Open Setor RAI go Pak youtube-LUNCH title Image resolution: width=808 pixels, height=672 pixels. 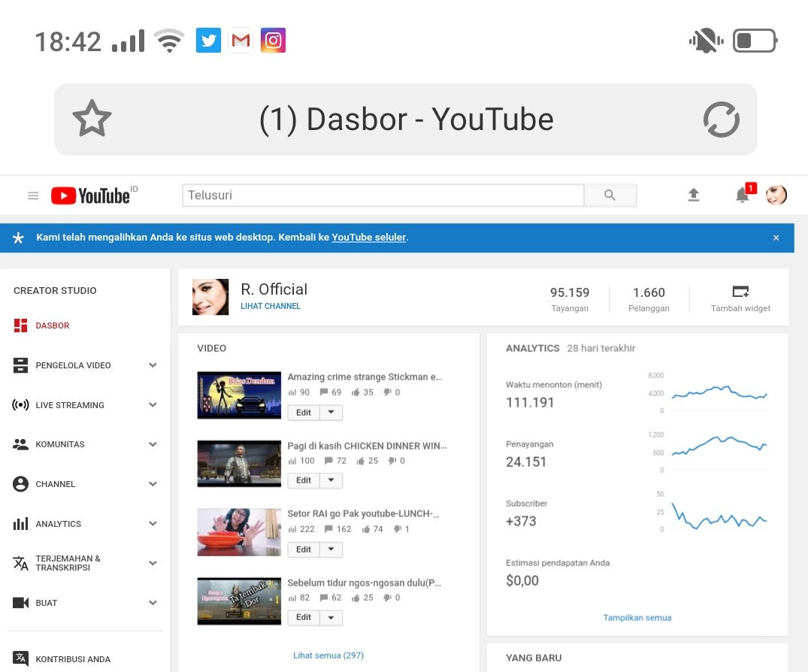[363, 514]
